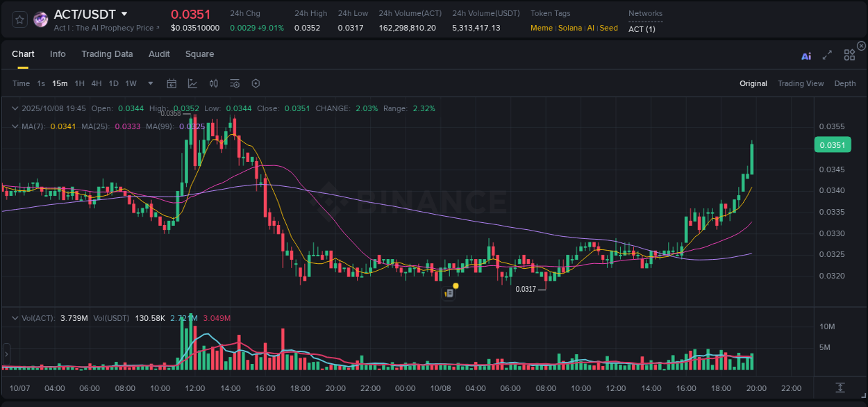Switch to the Trading Data tab
The height and width of the screenshot is (407, 868).
pyautogui.click(x=107, y=54)
